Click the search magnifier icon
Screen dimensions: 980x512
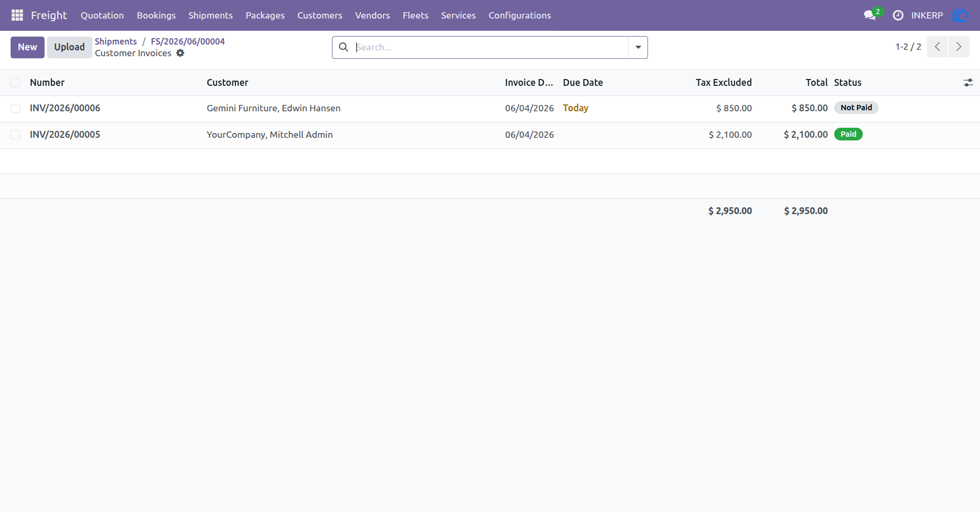coord(344,47)
